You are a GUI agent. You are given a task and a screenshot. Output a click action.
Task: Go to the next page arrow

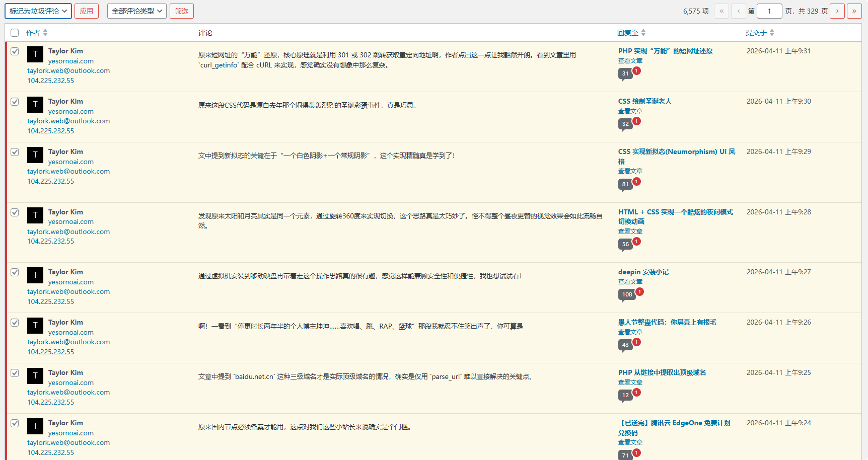click(x=837, y=11)
